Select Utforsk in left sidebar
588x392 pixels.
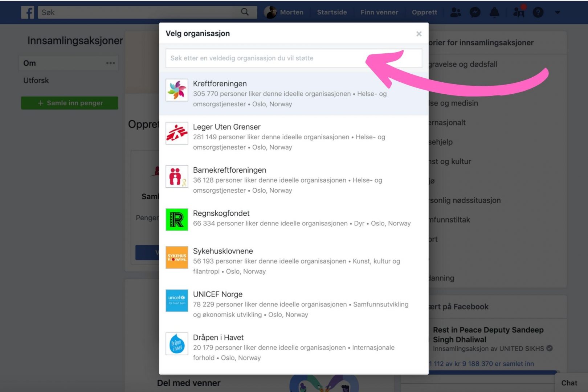point(36,81)
